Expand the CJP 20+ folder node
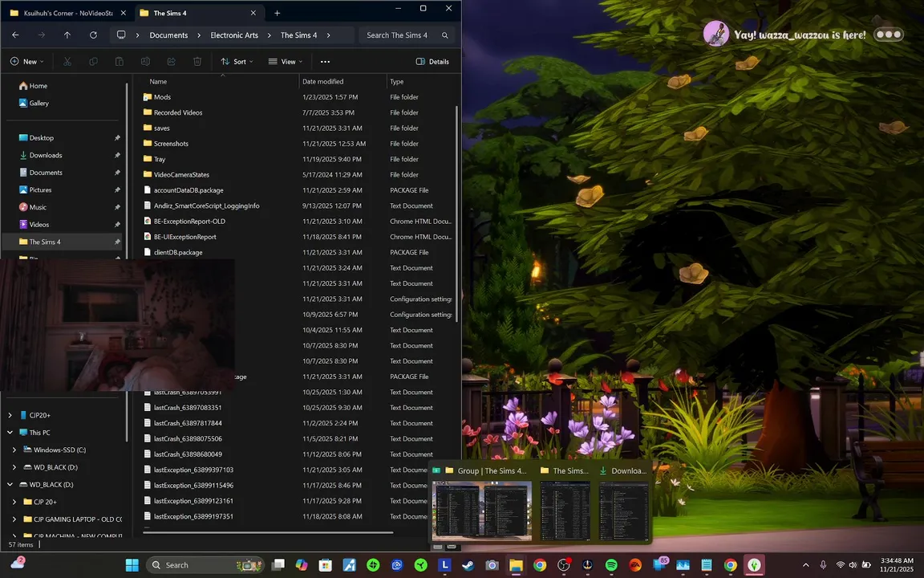Image resolution: width=924 pixels, height=578 pixels. (x=14, y=502)
